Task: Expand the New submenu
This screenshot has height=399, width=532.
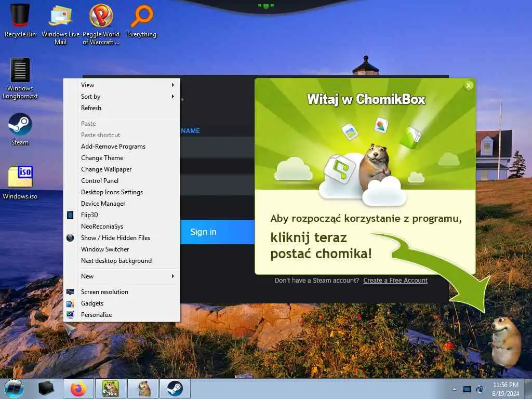Action: click(122, 276)
